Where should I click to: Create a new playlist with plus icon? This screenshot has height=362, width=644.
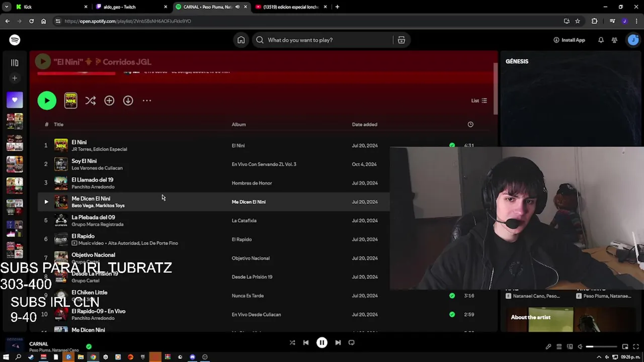point(15,78)
